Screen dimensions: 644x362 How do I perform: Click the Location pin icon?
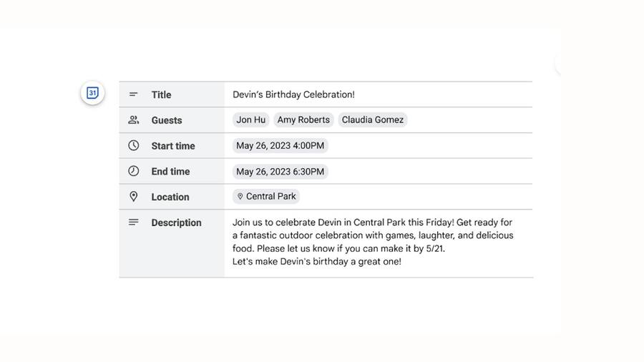[x=134, y=197]
